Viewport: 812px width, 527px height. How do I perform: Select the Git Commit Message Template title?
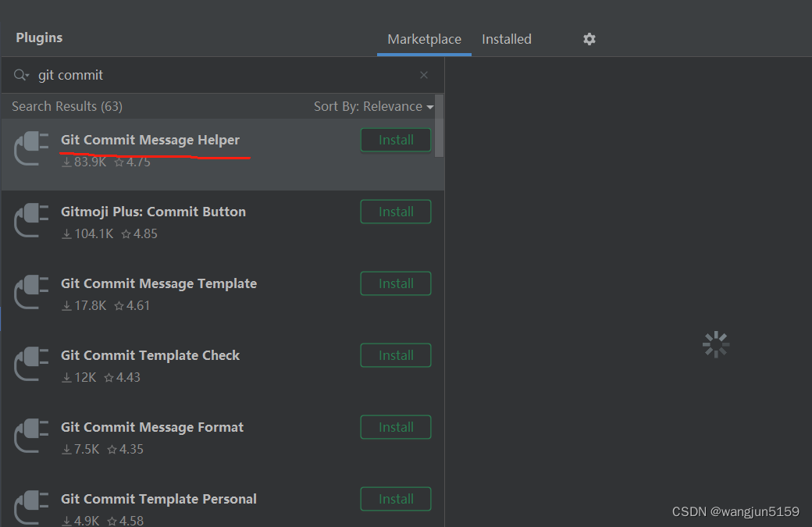[159, 283]
